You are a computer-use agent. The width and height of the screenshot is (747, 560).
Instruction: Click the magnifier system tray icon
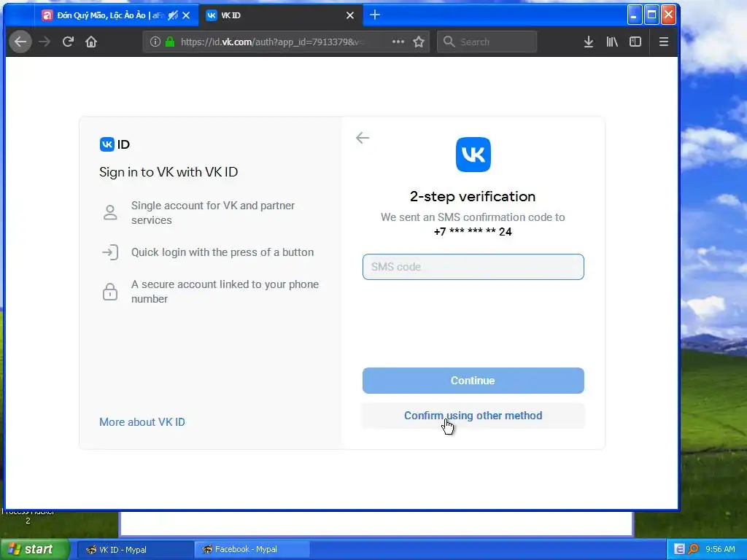[x=693, y=550]
